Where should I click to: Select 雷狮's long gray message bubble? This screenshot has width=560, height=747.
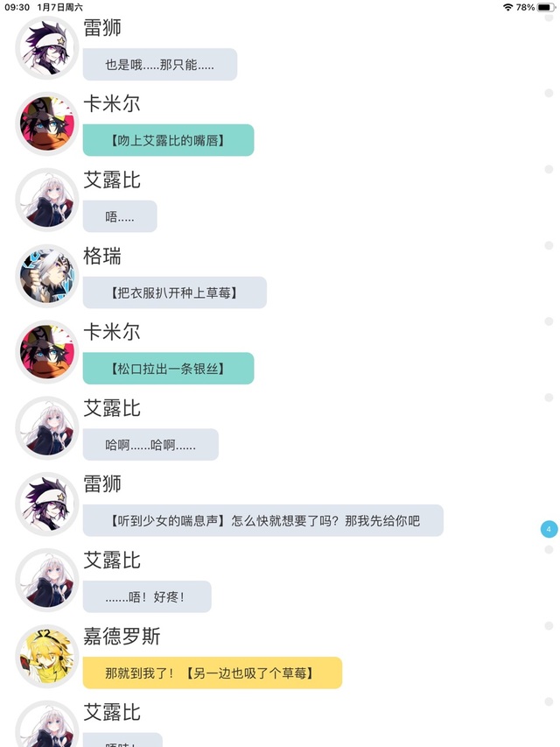click(262, 520)
